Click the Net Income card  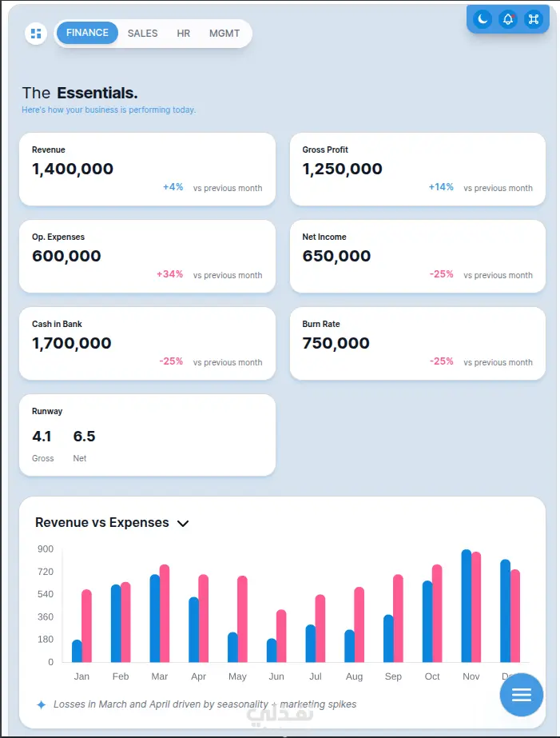click(x=417, y=256)
